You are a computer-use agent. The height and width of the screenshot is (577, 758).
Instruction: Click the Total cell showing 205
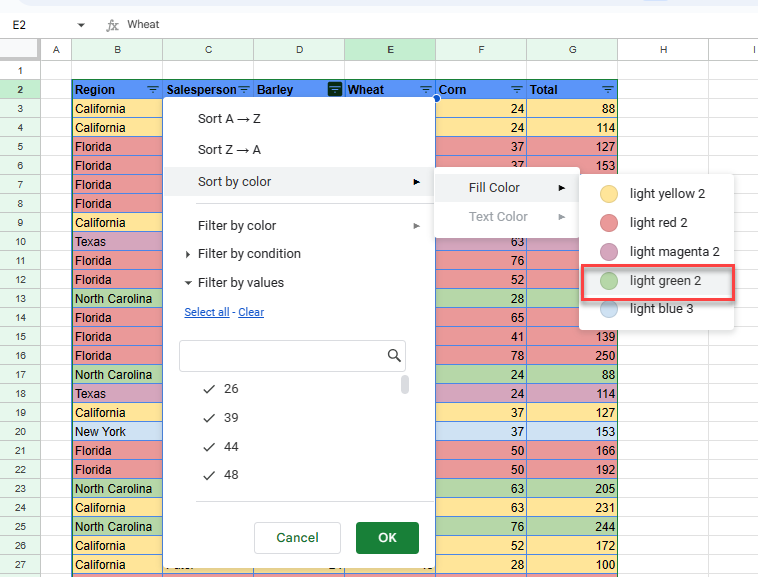[x=572, y=489]
